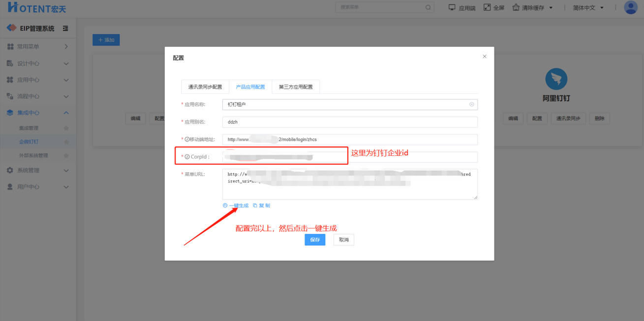Click 编辑 button under 阿里钉钉

tap(513, 118)
